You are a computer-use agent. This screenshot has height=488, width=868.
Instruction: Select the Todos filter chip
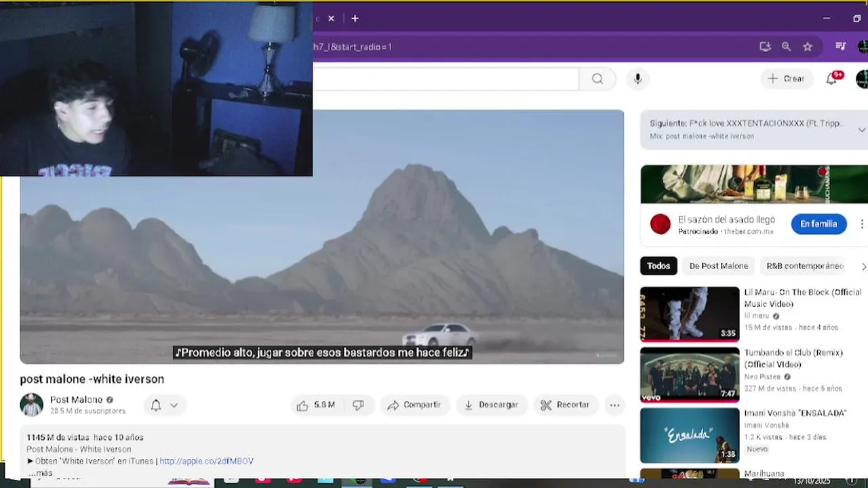click(x=658, y=266)
